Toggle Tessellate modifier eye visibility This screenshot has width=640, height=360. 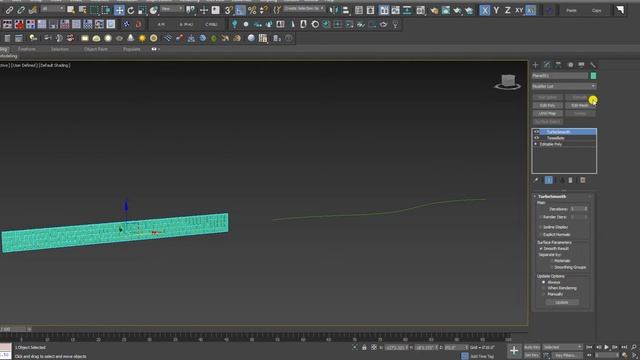coord(537,138)
